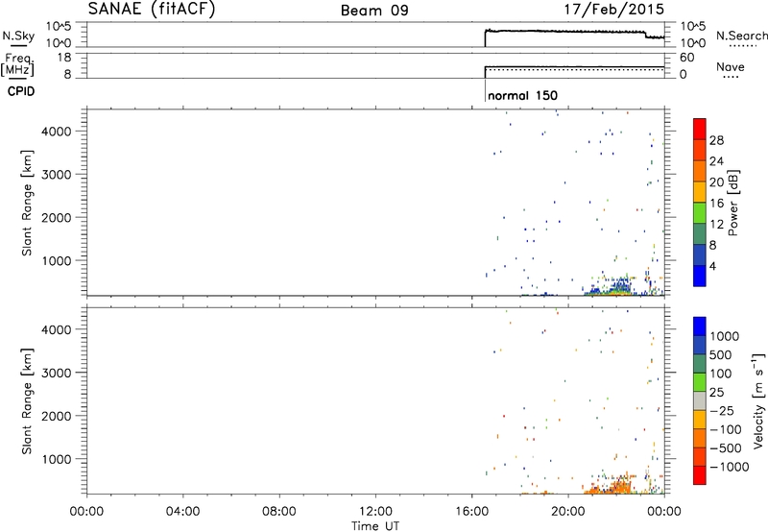Screen dimensions: 768x532
Task: Select the 60 tick on Nave axis
Action: pos(687,58)
